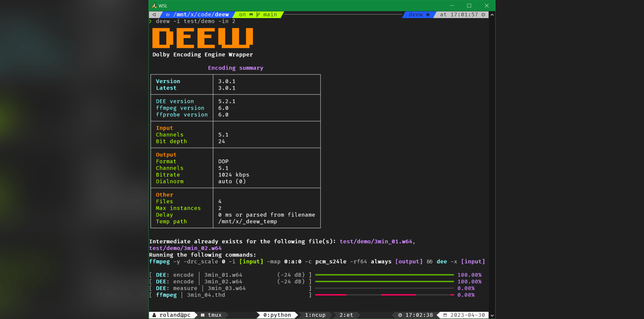Image resolution: width=644 pixels, height=319 pixels.
Task: Click the clock icon after "17:01:57"
Action: click(x=484, y=14)
